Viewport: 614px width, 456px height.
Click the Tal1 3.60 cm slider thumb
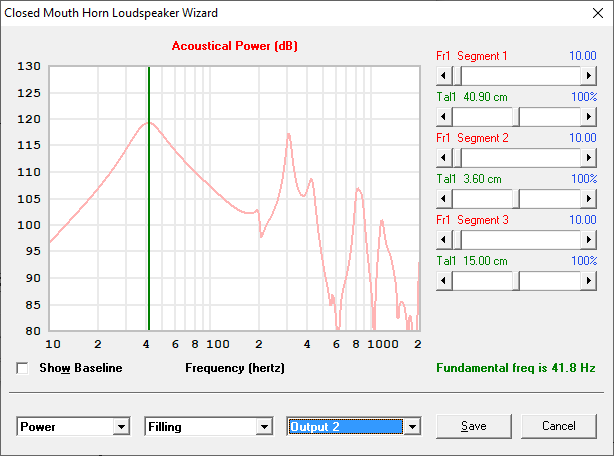click(516, 199)
